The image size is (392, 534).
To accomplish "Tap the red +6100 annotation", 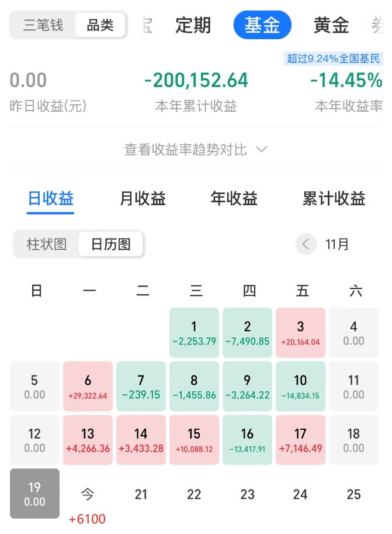I will (87, 519).
